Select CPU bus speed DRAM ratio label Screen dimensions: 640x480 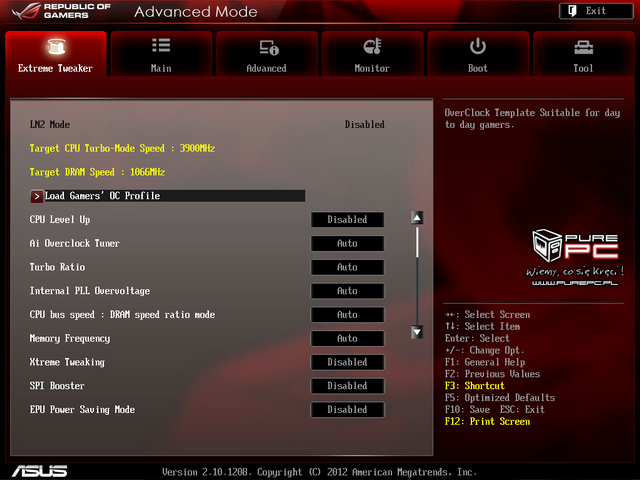[x=122, y=315]
